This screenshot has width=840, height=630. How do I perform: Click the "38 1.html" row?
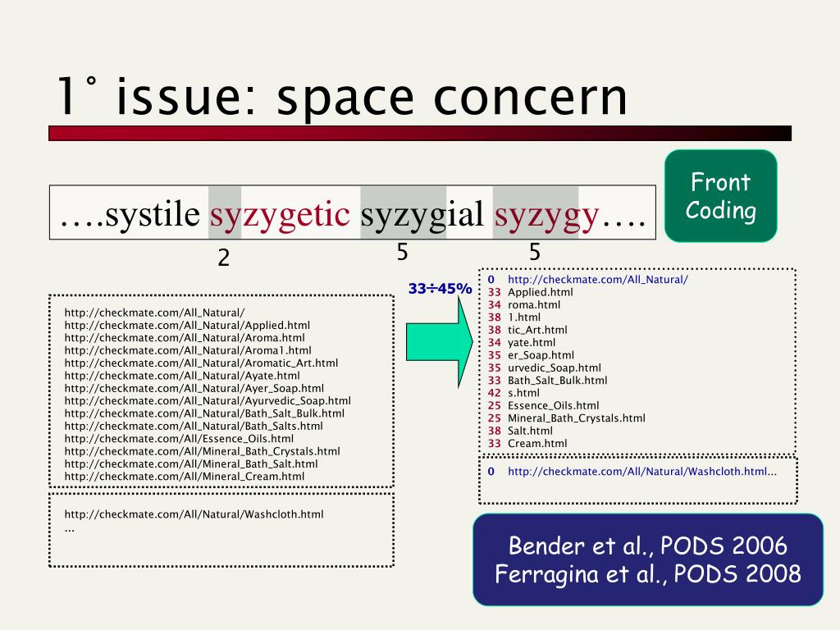coord(514,317)
